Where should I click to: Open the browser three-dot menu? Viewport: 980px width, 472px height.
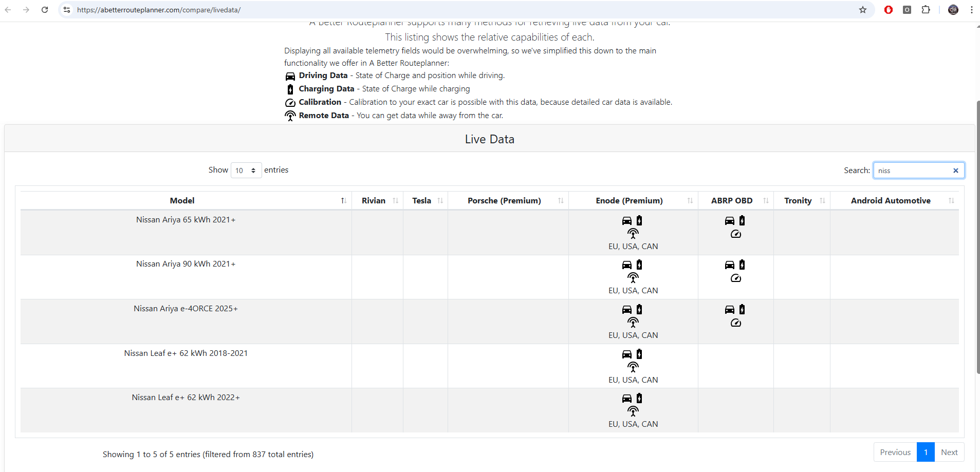972,10
